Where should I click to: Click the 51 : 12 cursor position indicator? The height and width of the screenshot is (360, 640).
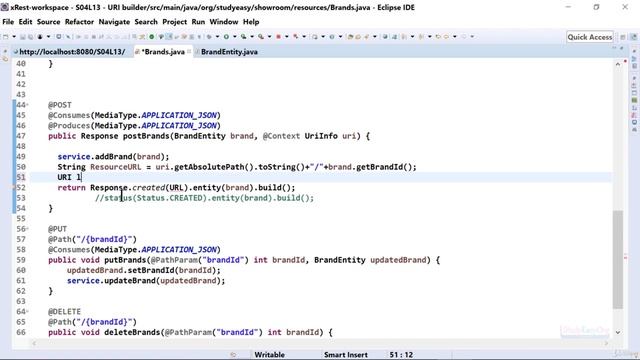click(x=401, y=355)
